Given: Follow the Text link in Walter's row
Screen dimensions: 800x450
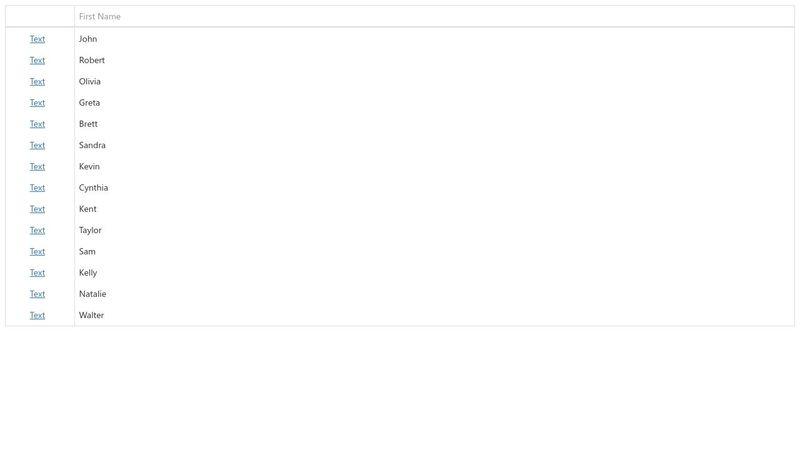Looking at the screenshot, I should (37, 315).
